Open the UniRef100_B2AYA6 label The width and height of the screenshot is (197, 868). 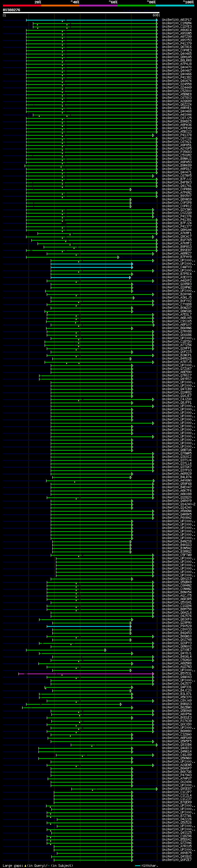(x=176, y=294)
